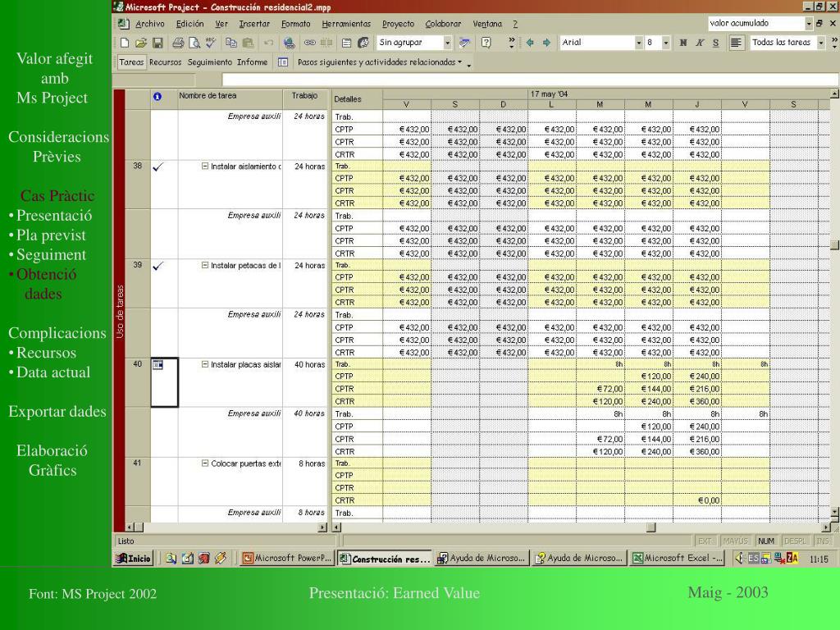Open the Archivo menu
The width and height of the screenshot is (840, 630).
(149, 24)
